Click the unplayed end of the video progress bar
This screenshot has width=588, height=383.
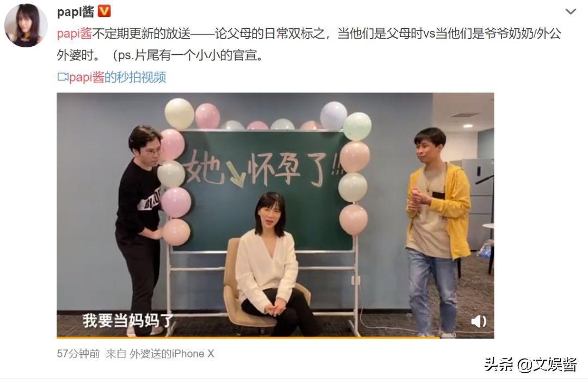467,337
